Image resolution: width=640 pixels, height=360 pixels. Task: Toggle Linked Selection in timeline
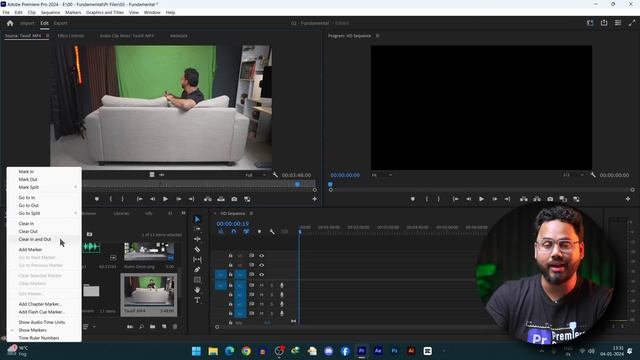246,232
